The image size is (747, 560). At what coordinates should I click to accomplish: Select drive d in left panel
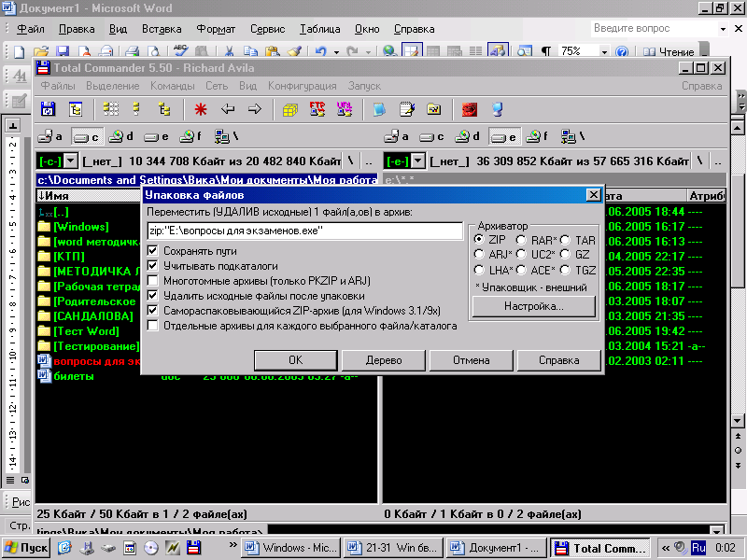[x=120, y=136]
